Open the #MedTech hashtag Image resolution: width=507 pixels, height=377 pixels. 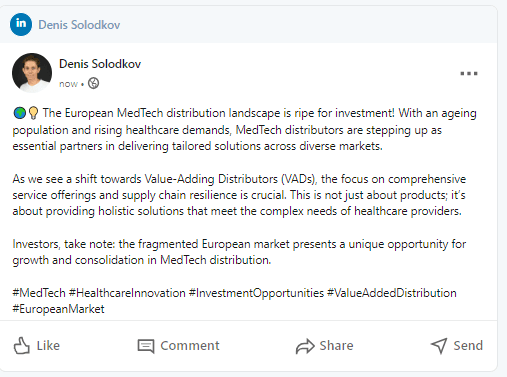coord(39,293)
